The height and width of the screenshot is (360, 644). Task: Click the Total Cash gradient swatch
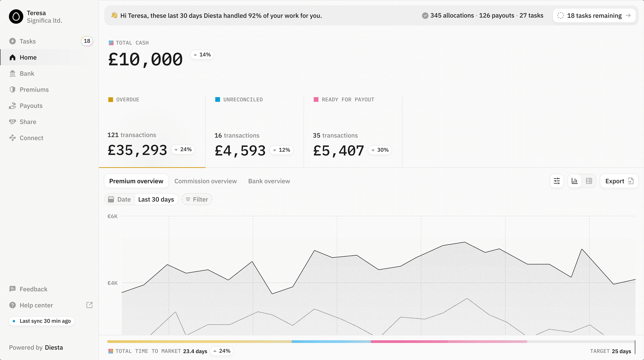click(x=111, y=43)
